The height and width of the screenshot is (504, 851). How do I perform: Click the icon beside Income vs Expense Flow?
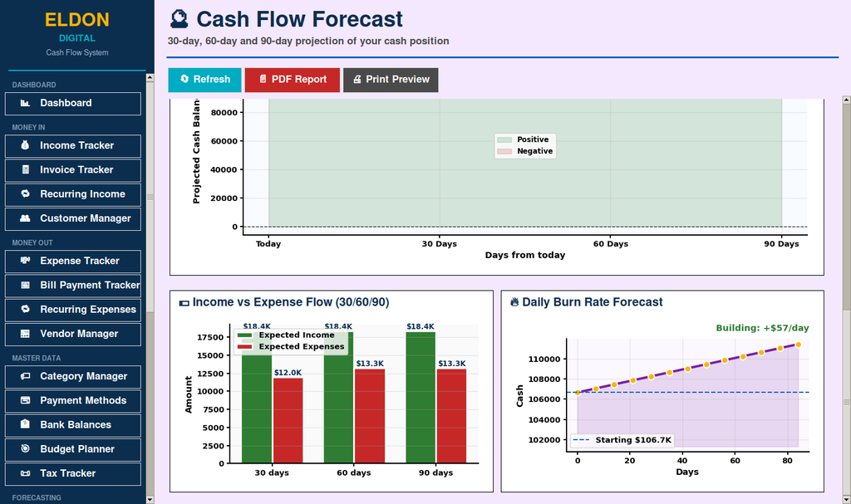[x=184, y=303]
